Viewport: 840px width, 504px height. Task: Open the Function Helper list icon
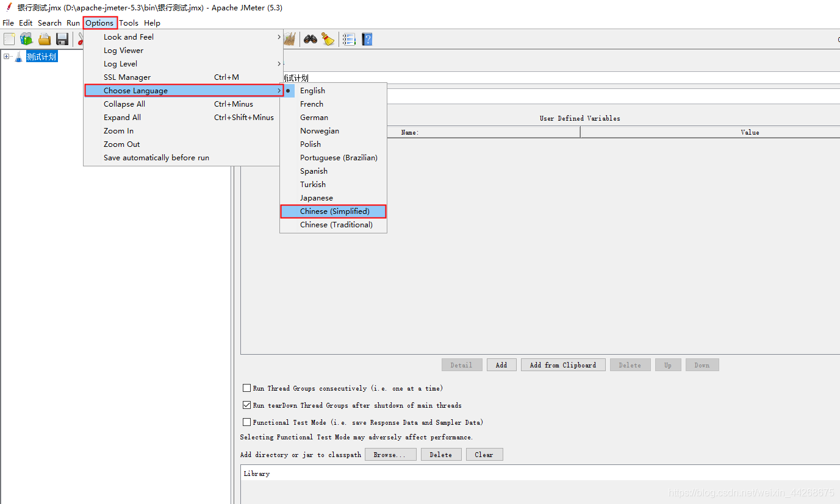(x=349, y=39)
